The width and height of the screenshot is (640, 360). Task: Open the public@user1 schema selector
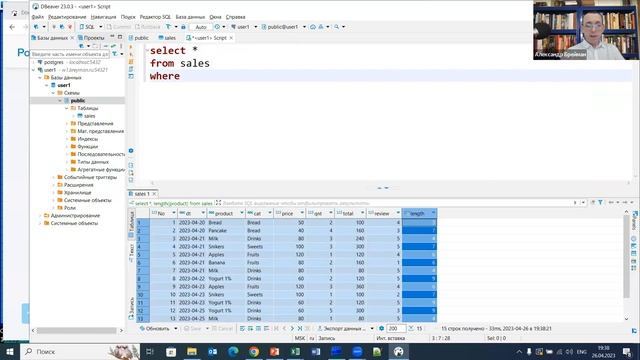pos(283,27)
